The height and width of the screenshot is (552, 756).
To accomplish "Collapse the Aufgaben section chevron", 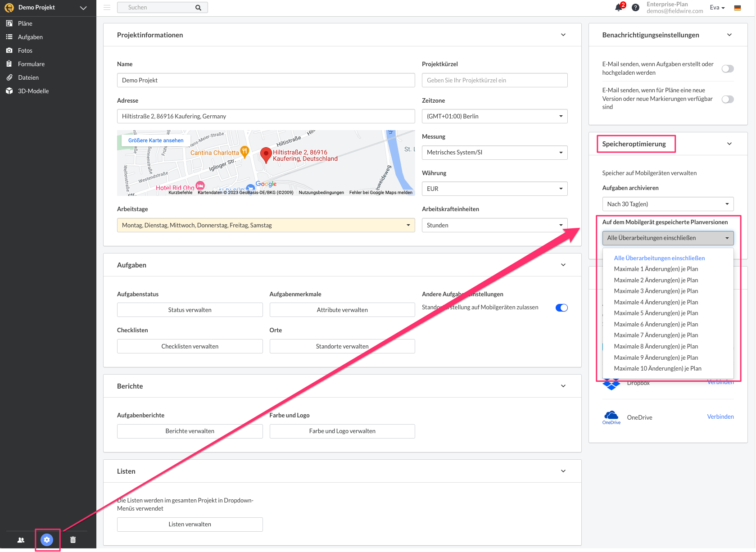I will pyautogui.click(x=563, y=265).
